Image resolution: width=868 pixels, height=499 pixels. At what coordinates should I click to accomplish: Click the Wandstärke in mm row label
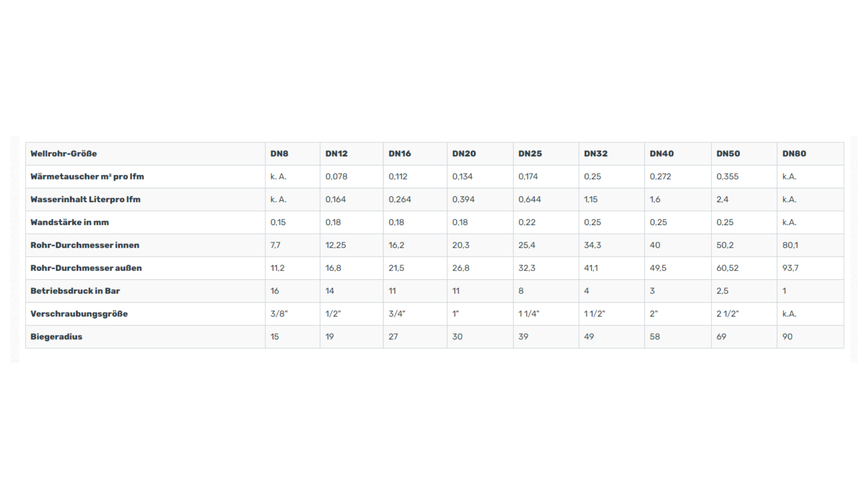pyautogui.click(x=70, y=222)
